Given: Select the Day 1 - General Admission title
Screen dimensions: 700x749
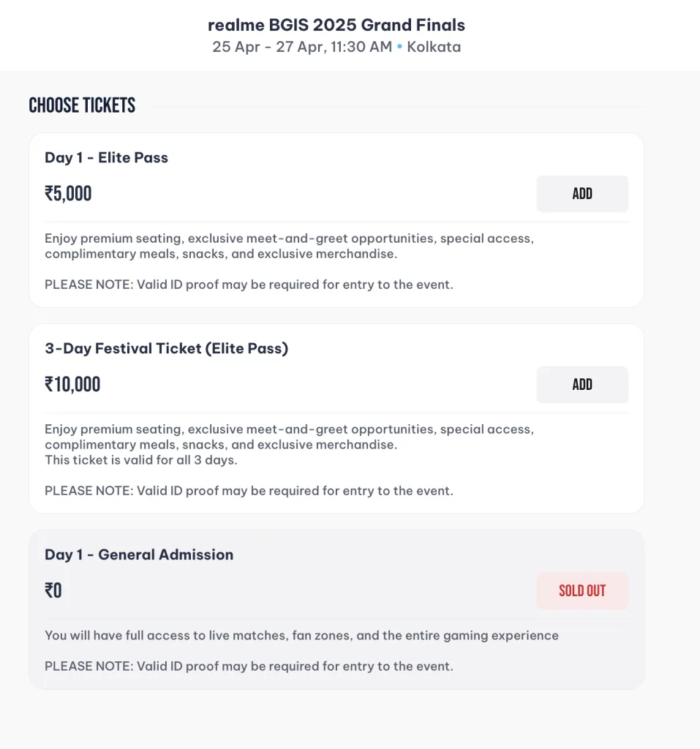Looking at the screenshot, I should (x=139, y=554).
